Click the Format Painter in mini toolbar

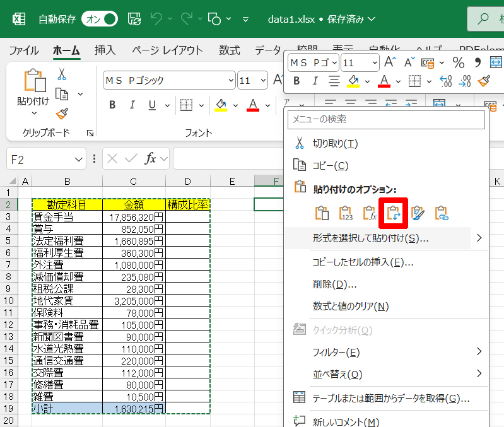tap(484, 81)
